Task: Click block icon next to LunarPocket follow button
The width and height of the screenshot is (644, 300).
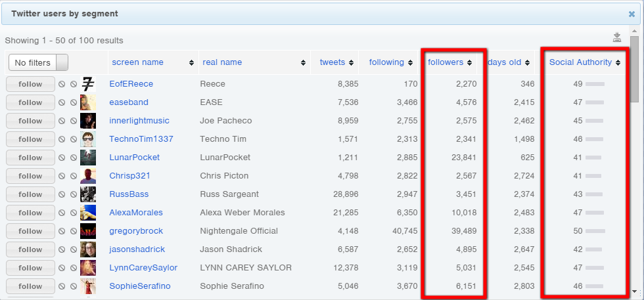Action: click(62, 158)
